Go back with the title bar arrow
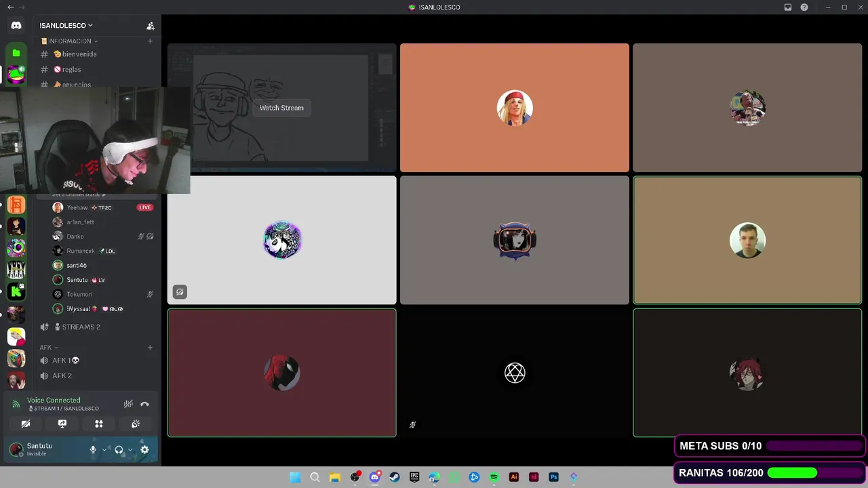Image resolution: width=868 pixels, height=488 pixels. point(10,7)
